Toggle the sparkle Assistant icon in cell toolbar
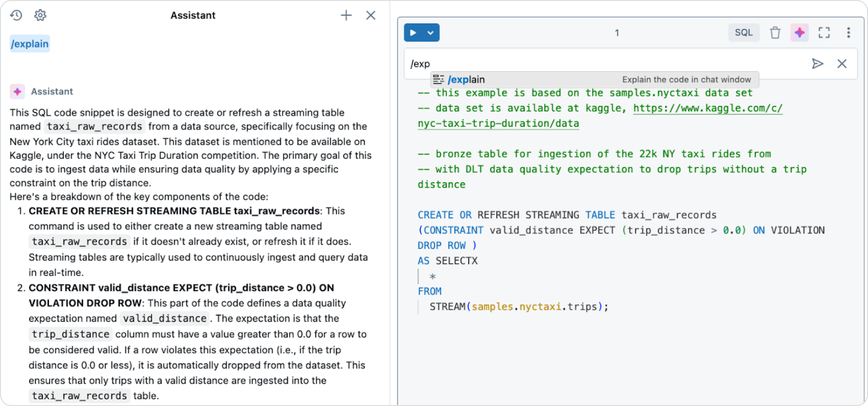 pyautogui.click(x=799, y=33)
